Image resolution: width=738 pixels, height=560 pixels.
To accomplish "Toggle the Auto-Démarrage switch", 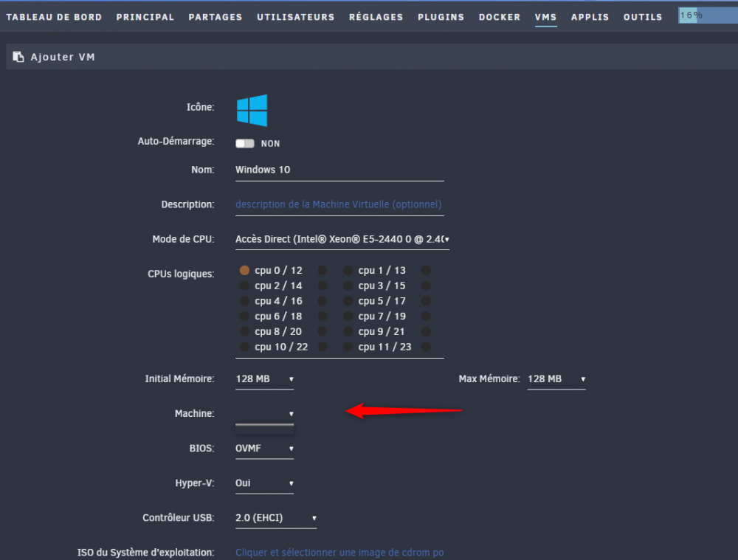I will point(245,144).
